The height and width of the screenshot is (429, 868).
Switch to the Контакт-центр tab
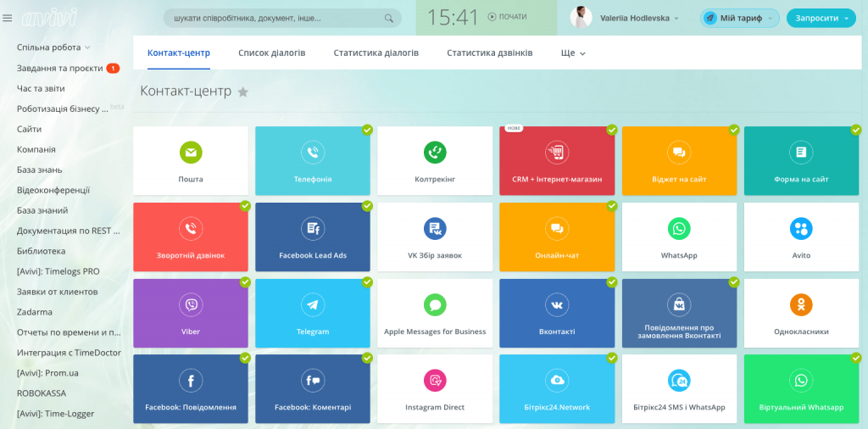pos(179,53)
